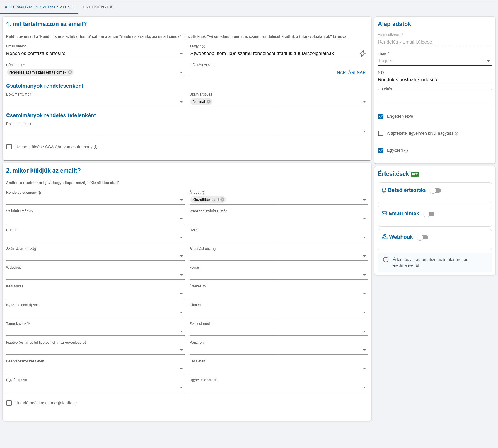Check 'Alapfeltétel figyelmen kívül hagyása' checkbox

381,133
